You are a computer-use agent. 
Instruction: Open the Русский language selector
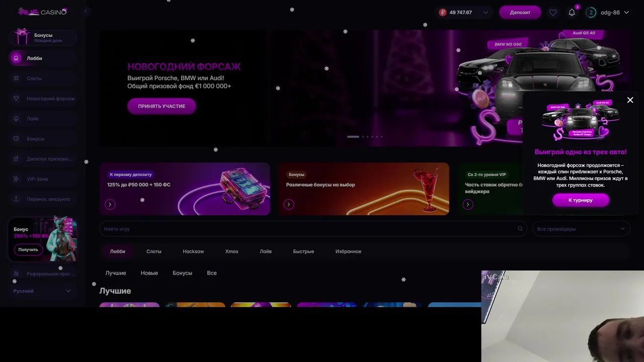42,291
